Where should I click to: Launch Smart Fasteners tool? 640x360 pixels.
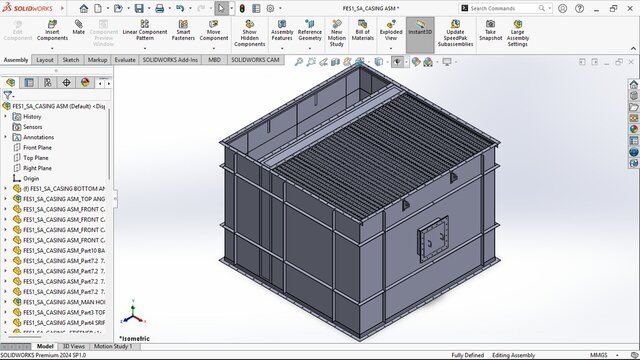183,31
